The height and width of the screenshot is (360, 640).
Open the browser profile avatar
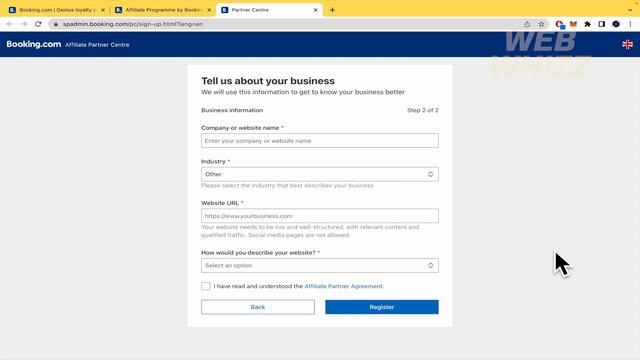[x=616, y=24]
